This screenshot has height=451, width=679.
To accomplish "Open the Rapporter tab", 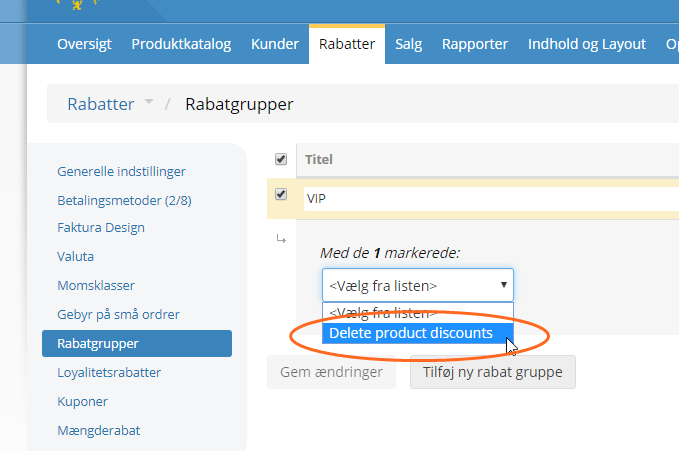I will click(x=475, y=44).
